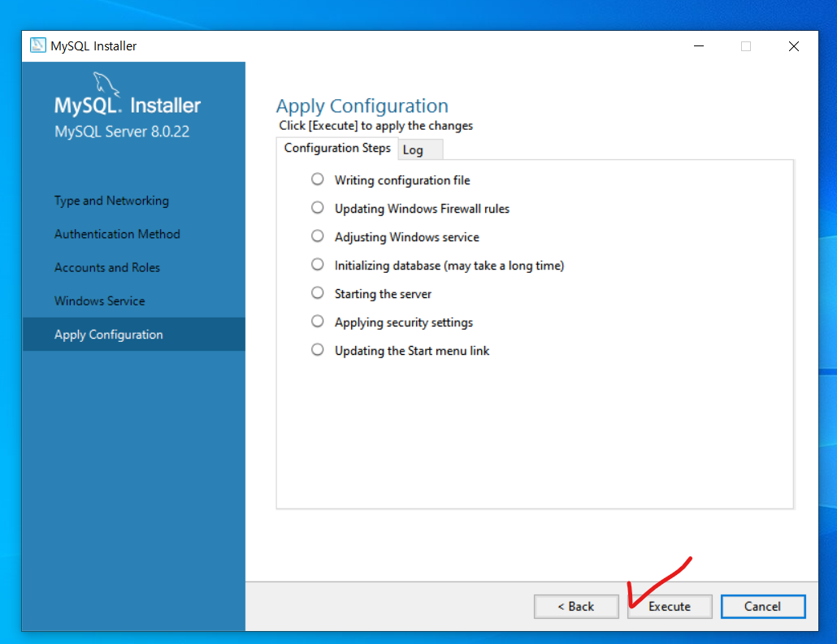Select the Updating the Start menu link indicator
The image size is (837, 644).
pos(318,349)
